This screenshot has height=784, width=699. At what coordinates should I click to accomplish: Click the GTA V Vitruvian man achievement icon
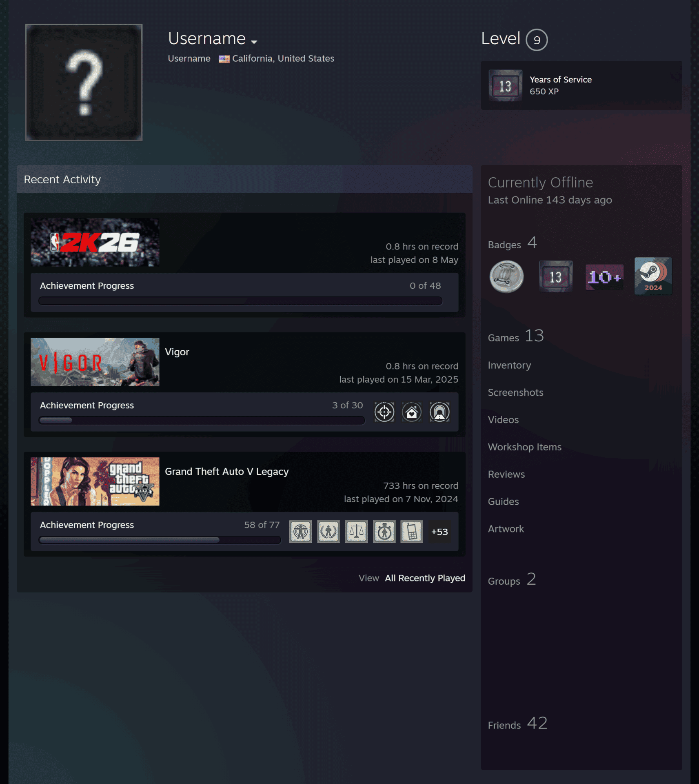[x=300, y=532]
